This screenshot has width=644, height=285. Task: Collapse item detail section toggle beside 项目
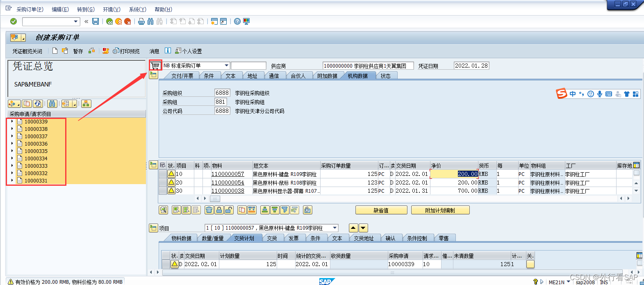(x=153, y=228)
